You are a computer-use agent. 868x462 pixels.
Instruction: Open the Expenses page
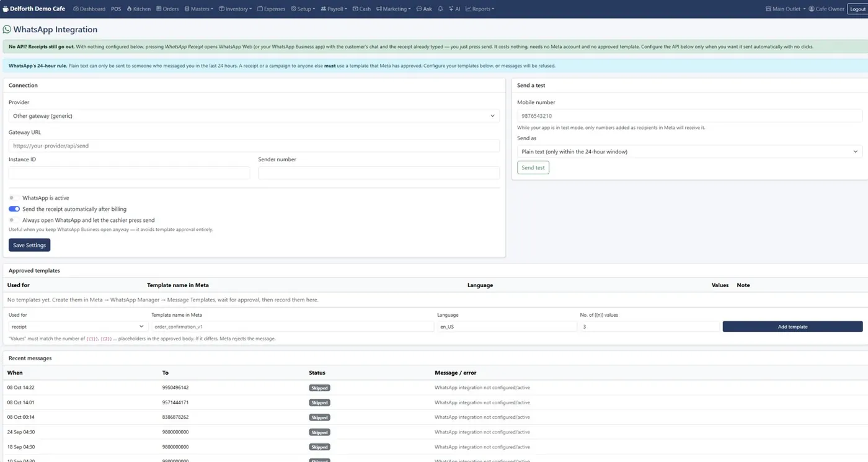tap(271, 9)
